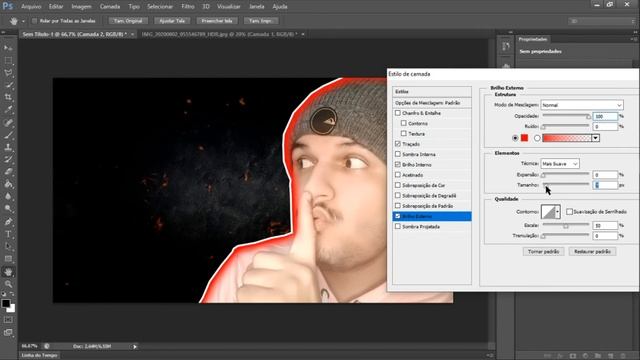The width and height of the screenshot is (640, 360).
Task: Open the Arquivo menu
Action: [x=31, y=7]
